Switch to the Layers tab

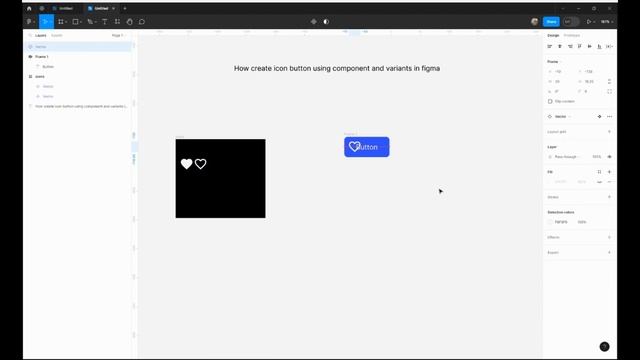coord(40,36)
